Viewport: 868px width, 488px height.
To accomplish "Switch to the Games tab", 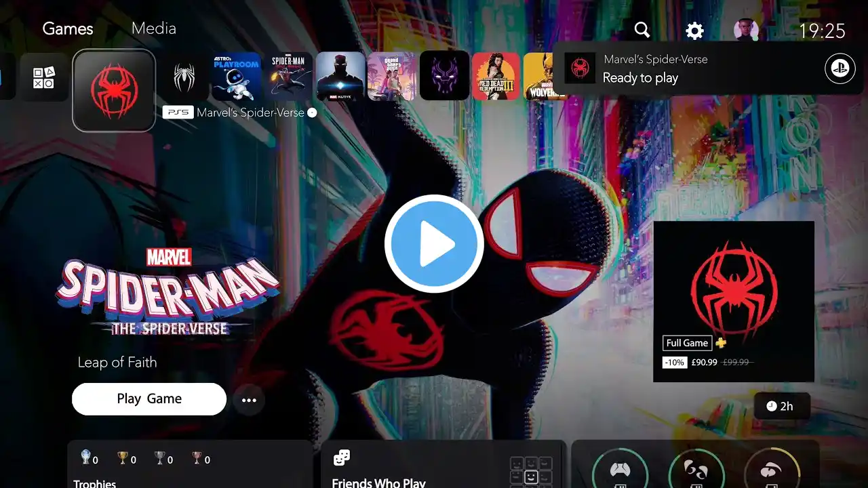I will point(67,29).
